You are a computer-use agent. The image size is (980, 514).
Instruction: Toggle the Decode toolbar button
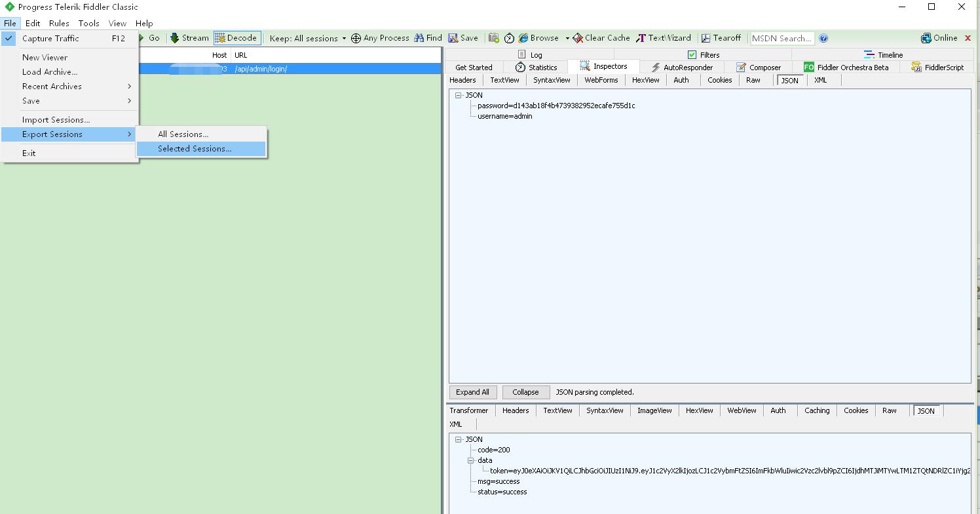coord(236,38)
